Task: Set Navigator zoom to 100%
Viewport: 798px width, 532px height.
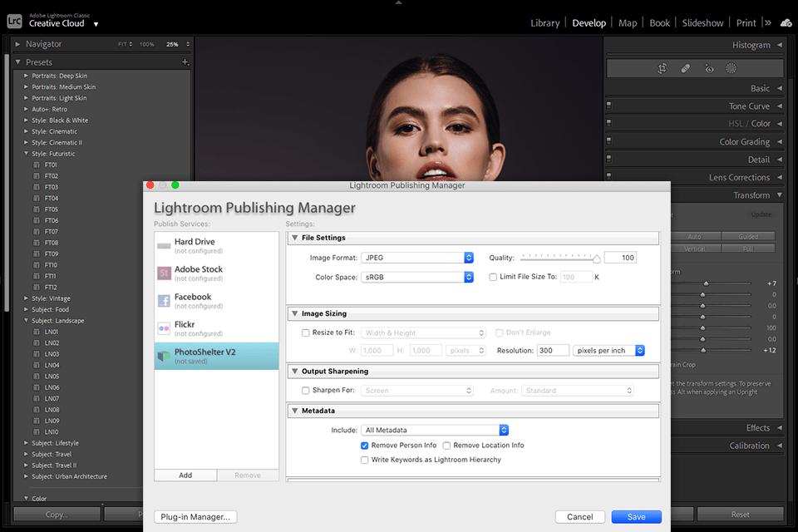Action: click(x=147, y=44)
